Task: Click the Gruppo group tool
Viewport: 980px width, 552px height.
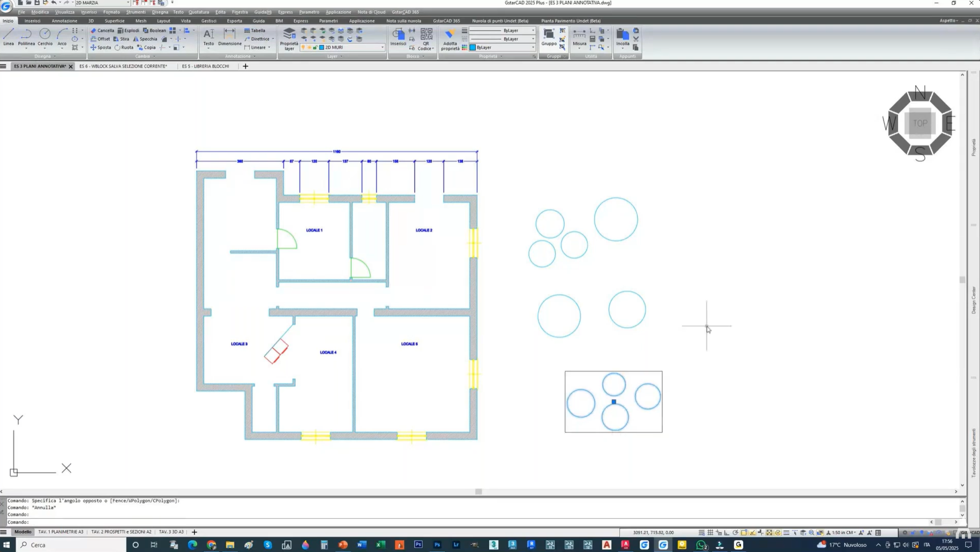Action: (x=549, y=37)
